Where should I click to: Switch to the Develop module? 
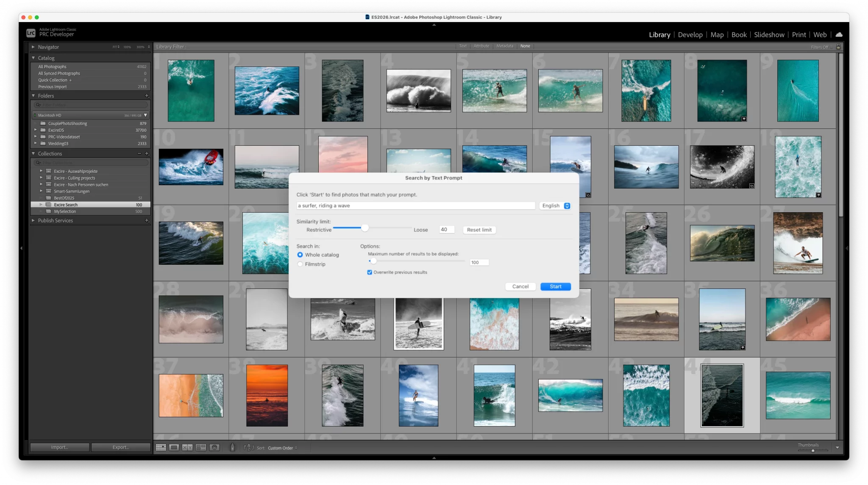pos(690,35)
